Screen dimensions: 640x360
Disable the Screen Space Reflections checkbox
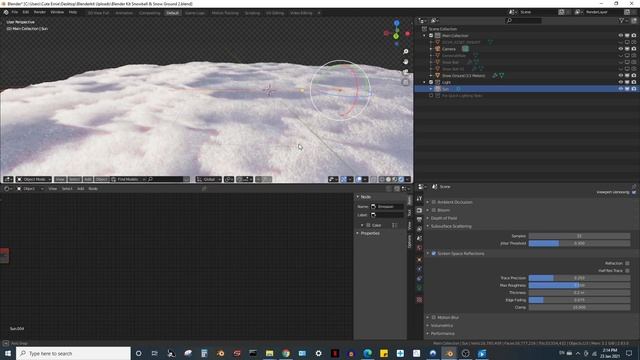tap(433, 253)
